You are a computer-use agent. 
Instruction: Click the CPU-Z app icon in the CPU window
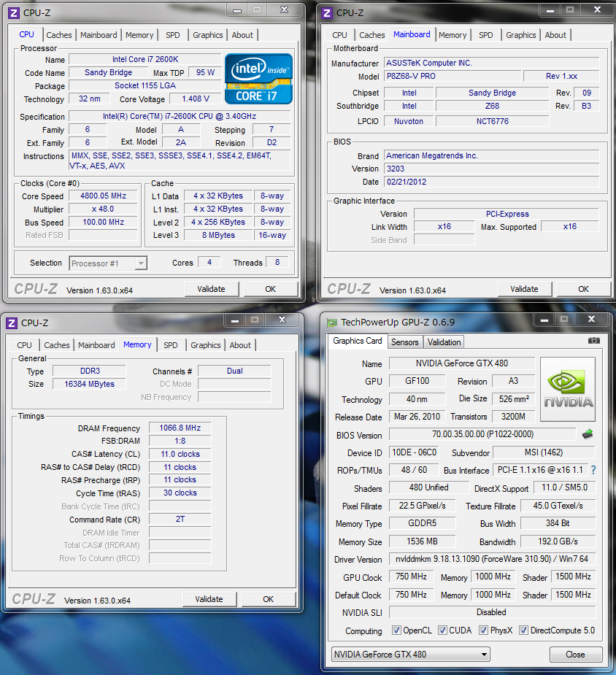click(x=14, y=13)
